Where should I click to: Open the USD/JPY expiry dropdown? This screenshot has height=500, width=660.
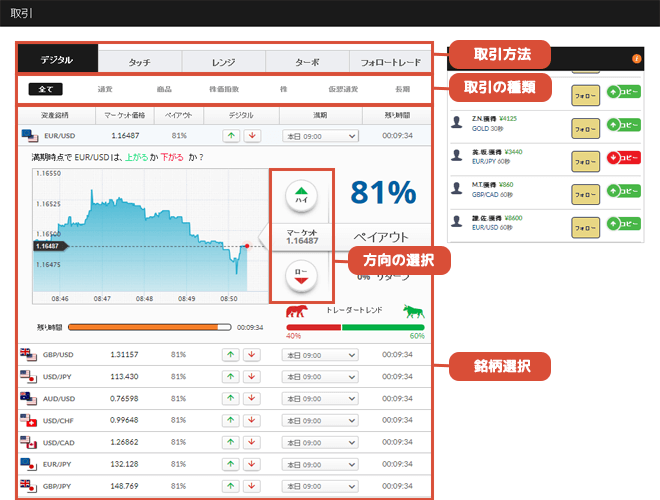click(x=320, y=377)
